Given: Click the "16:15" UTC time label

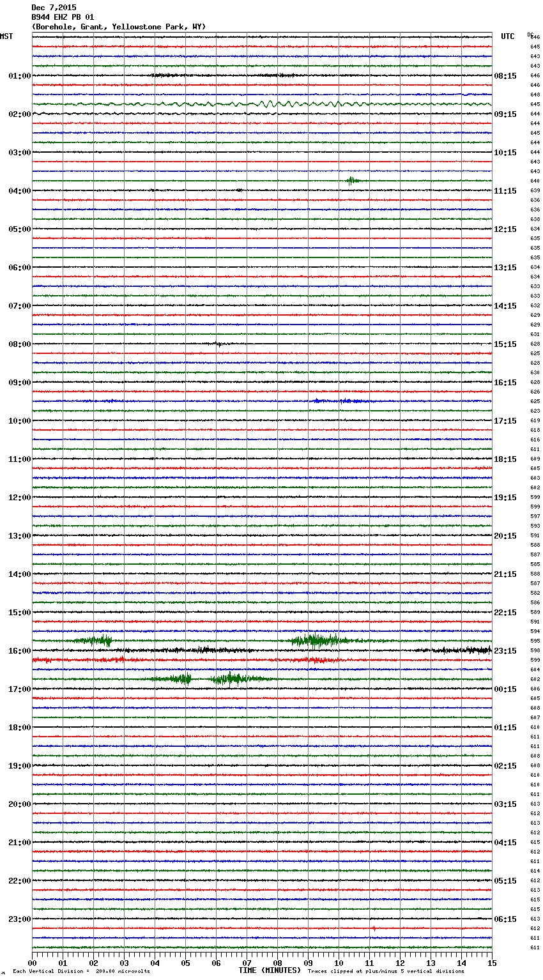Looking at the screenshot, I should point(505,383).
